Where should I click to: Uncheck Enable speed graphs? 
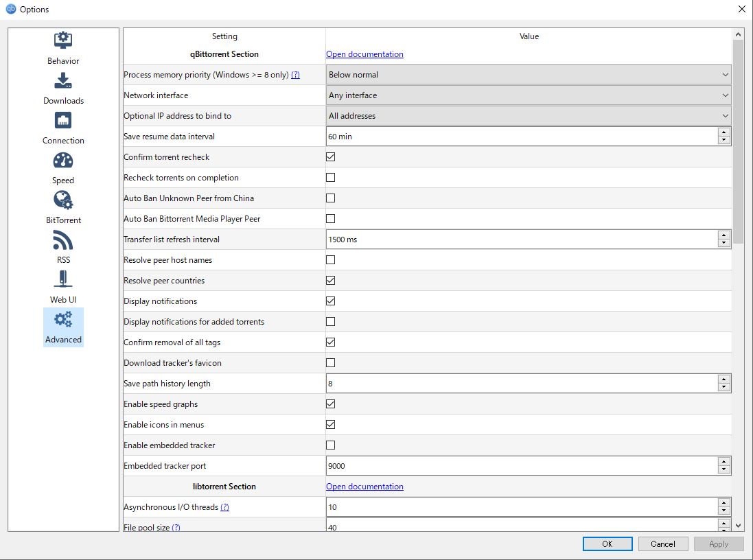pos(330,404)
